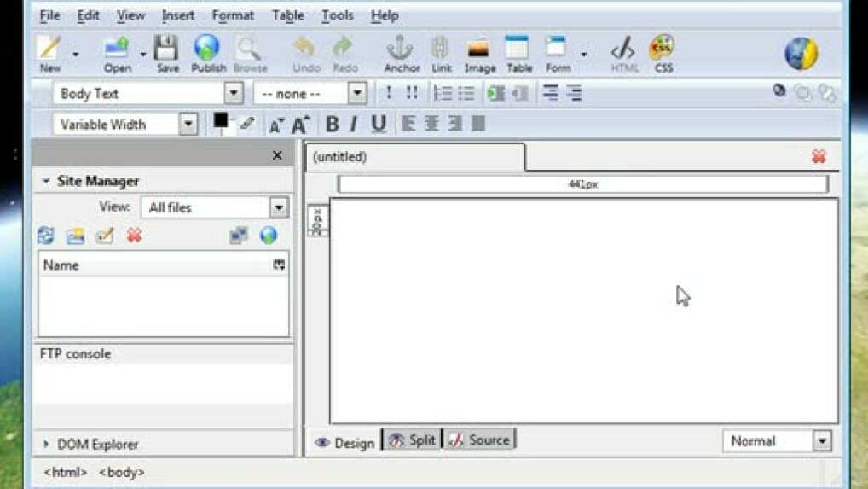868x489 pixels.
Task: Toggle Bold text formatting
Action: [x=333, y=124]
